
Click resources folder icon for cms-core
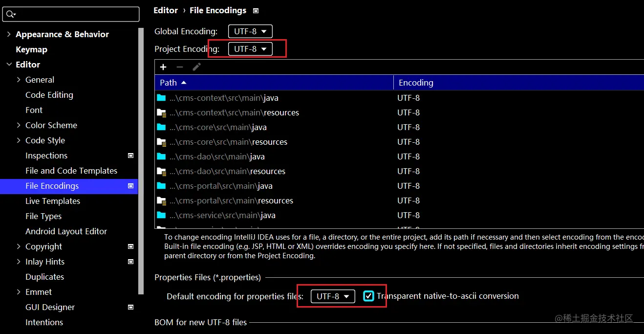pos(161,142)
